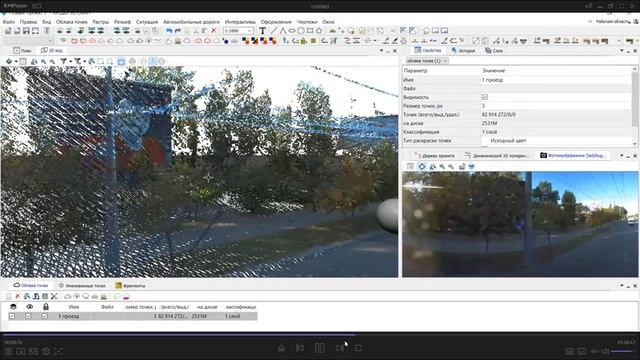Toggle the Видимость checkbox in properties
The height and width of the screenshot is (360, 640).
[484, 97]
